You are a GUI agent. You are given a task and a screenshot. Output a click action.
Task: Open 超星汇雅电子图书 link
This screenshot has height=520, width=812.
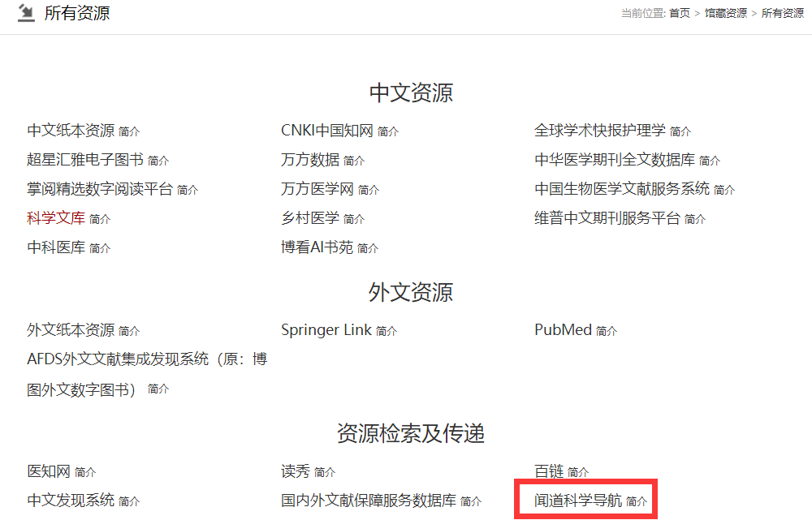pos(85,160)
